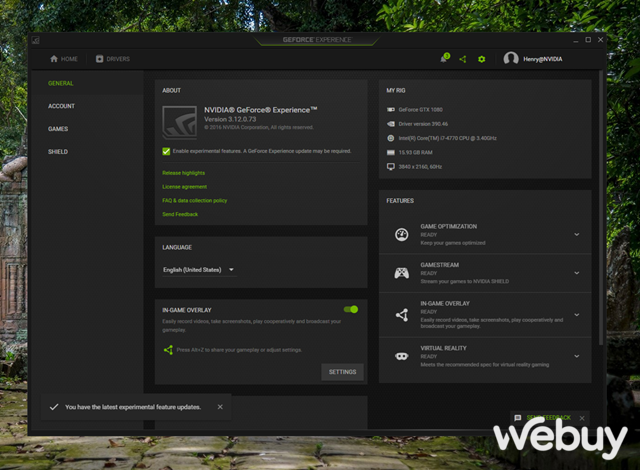Open the notifications bell icon
The height and width of the screenshot is (470, 640).
pyautogui.click(x=444, y=59)
